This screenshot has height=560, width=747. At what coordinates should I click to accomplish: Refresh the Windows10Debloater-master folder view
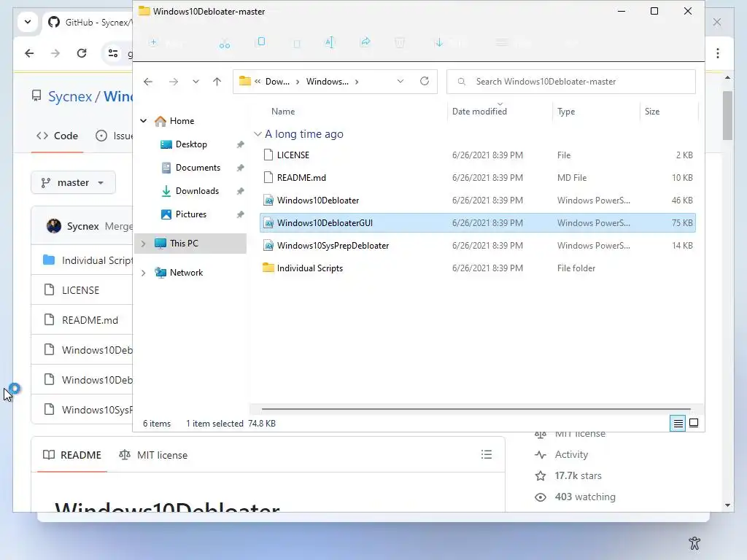coord(425,81)
